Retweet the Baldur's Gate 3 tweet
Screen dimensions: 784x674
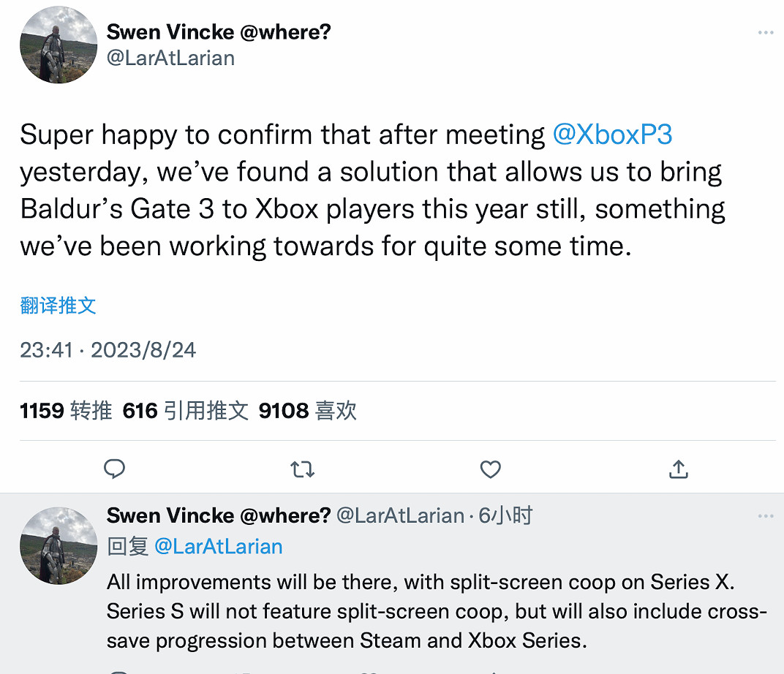302,469
